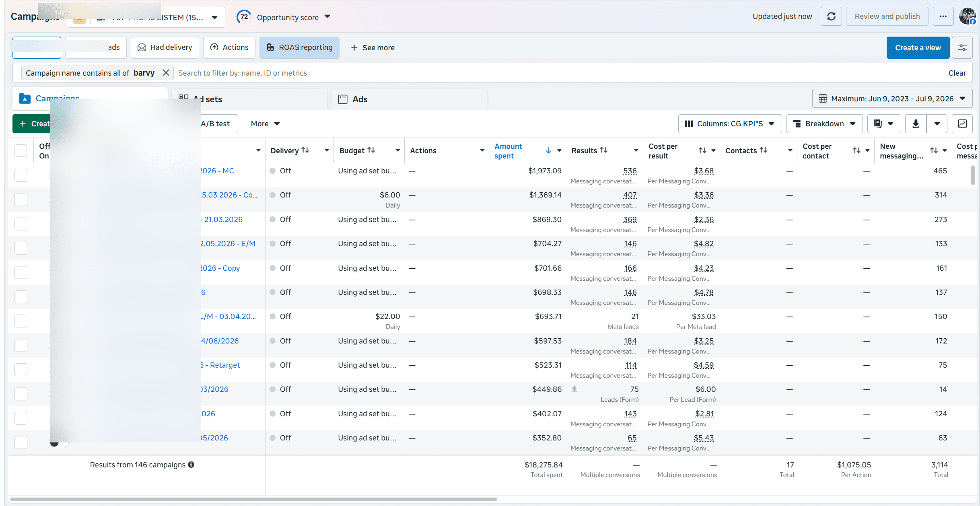Click the Create a view button

pyautogui.click(x=918, y=47)
